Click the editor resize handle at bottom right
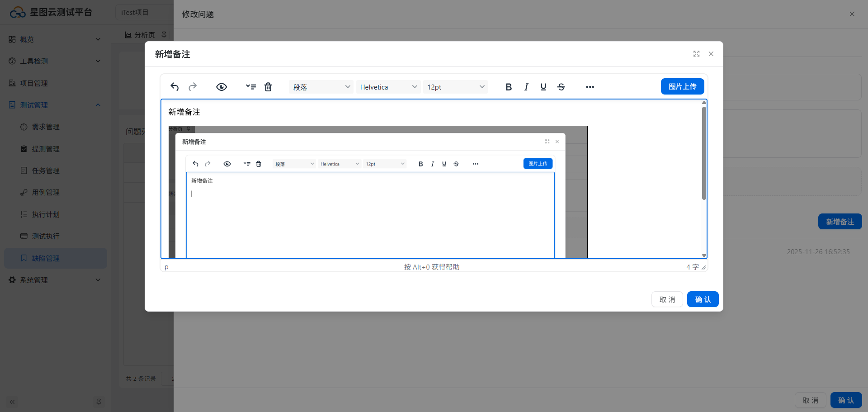Viewport: 868px width, 412px height. 703,268
